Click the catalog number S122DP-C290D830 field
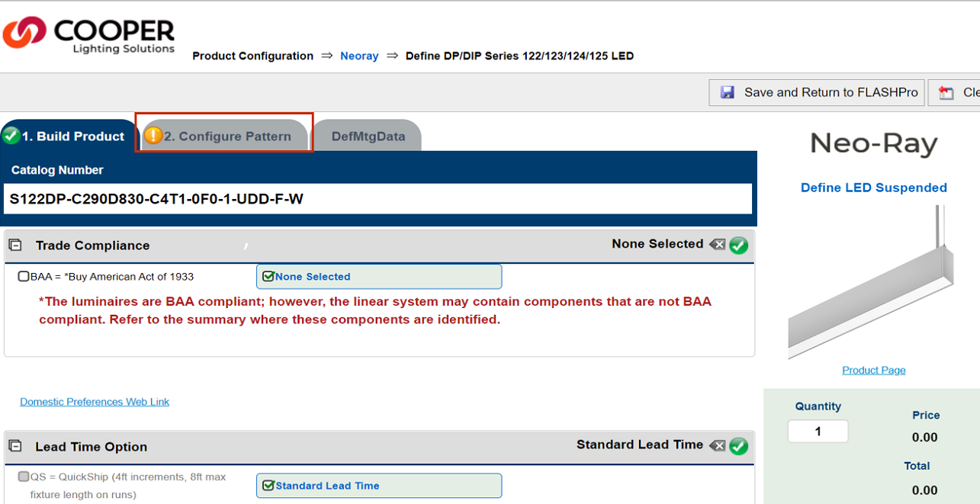Image resolution: width=980 pixels, height=504 pixels. [x=378, y=199]
